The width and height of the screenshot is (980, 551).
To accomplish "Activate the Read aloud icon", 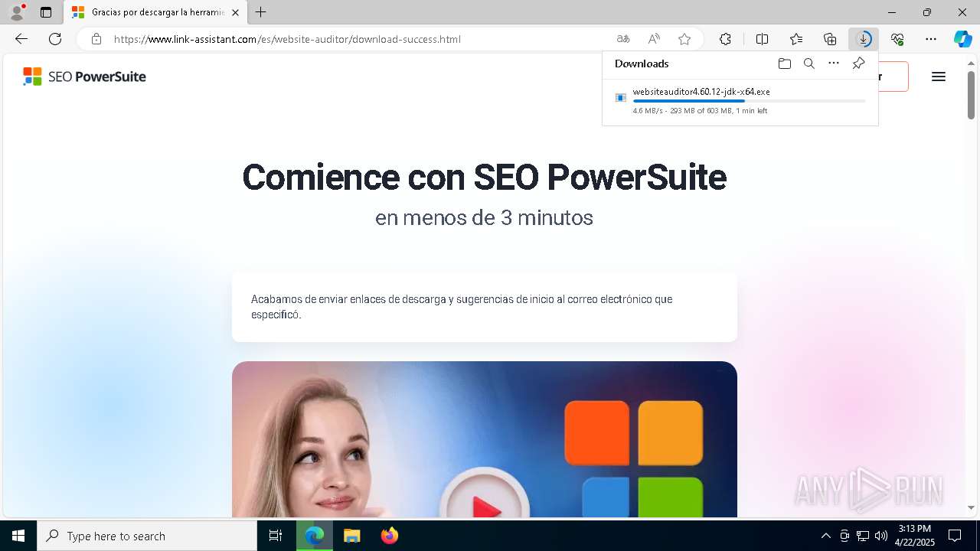I will 654,39.
